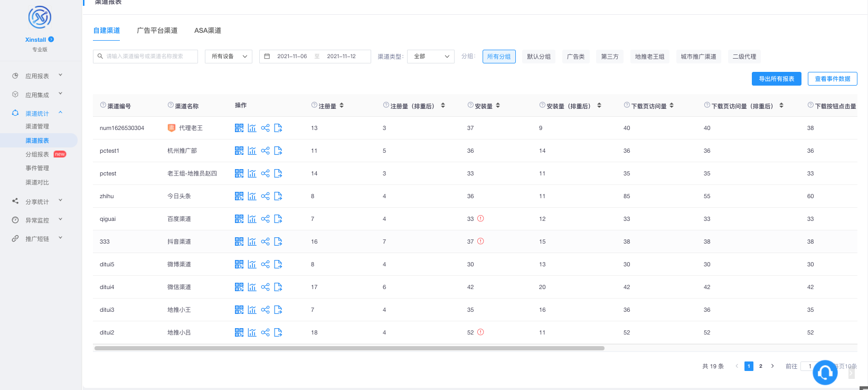Share the 老王组-地推员赵四 channel

[265, 173]
